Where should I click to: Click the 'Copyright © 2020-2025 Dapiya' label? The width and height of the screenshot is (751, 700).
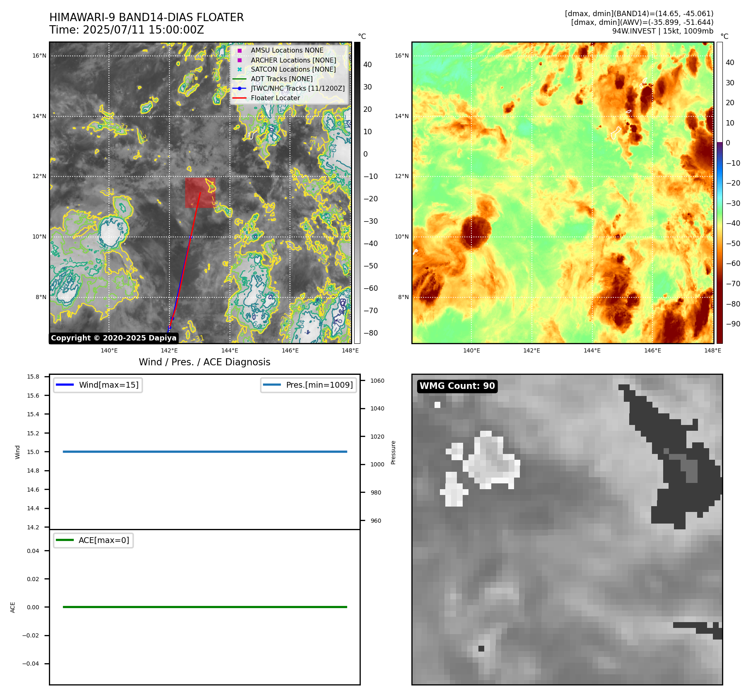point(113,338)
